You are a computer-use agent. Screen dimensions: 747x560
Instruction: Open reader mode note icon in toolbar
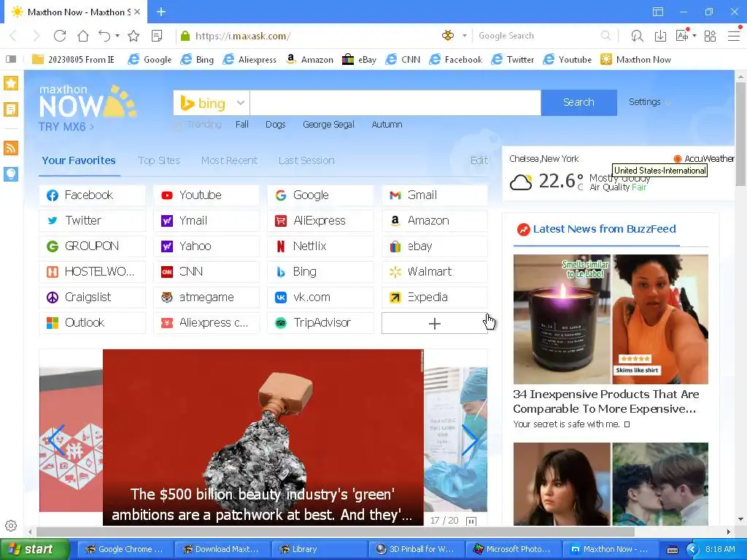(157, 36)
